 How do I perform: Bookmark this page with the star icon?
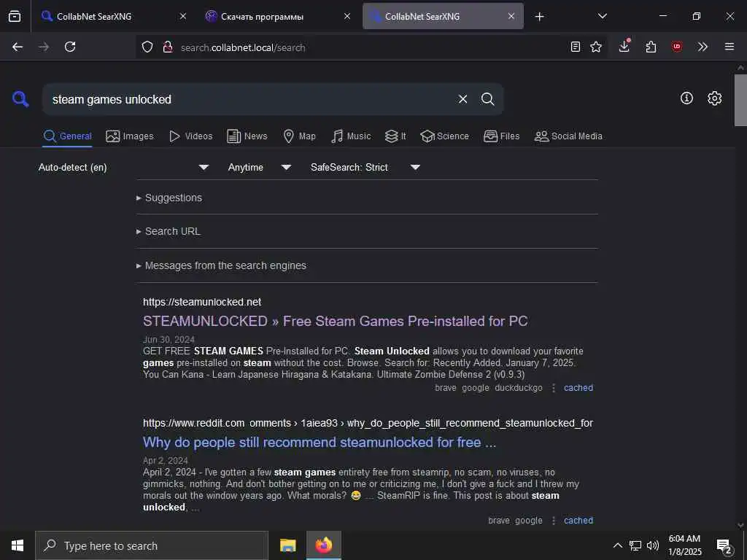(595, 47)
